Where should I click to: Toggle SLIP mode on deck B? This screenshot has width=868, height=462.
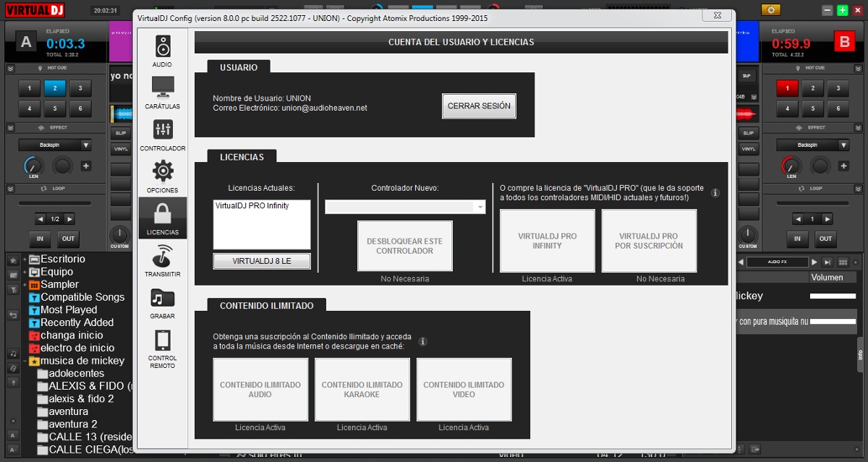pos(748,133)
